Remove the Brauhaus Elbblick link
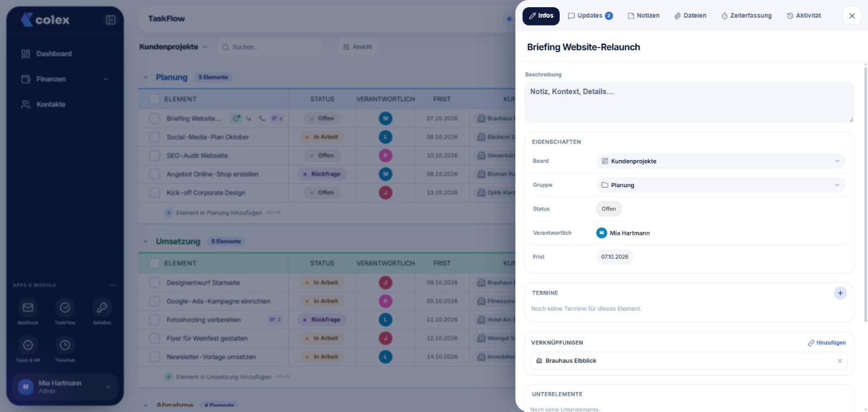The image size is (868, 412). [x=840, y=361]
